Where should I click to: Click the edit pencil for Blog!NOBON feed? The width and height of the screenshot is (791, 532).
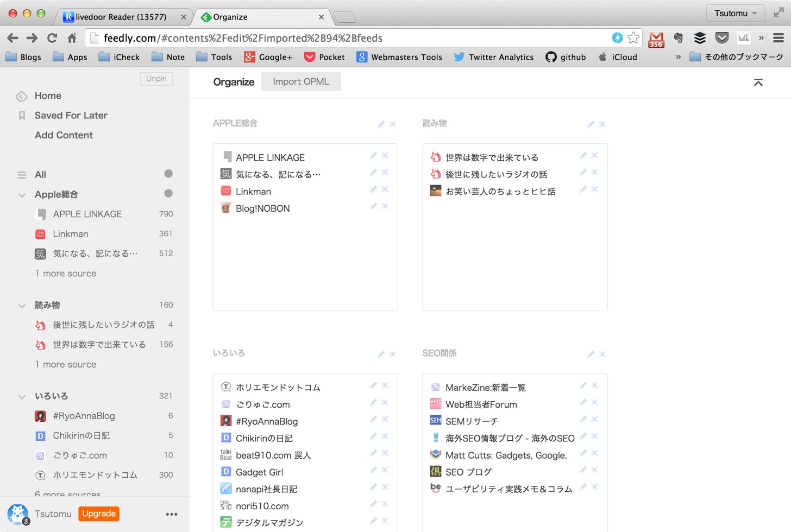pos(373,206)
